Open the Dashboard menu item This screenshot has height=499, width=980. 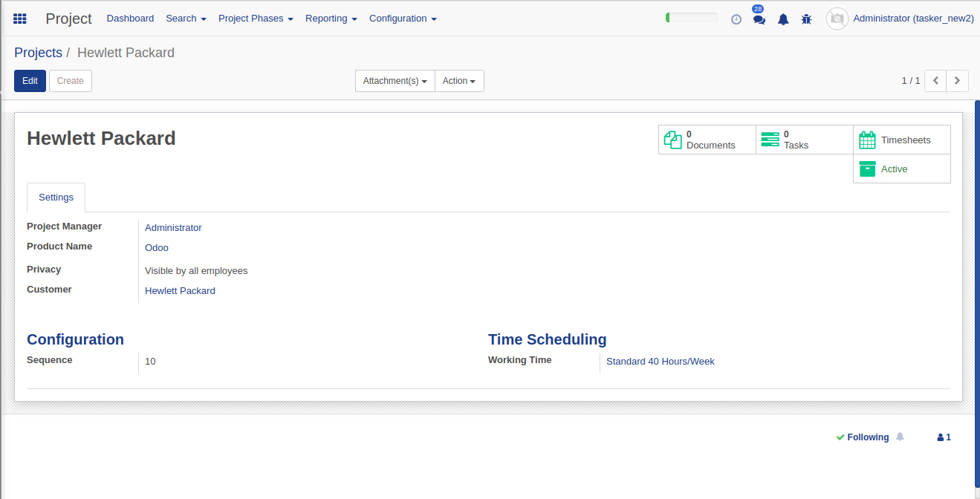(x=130, y=19)
